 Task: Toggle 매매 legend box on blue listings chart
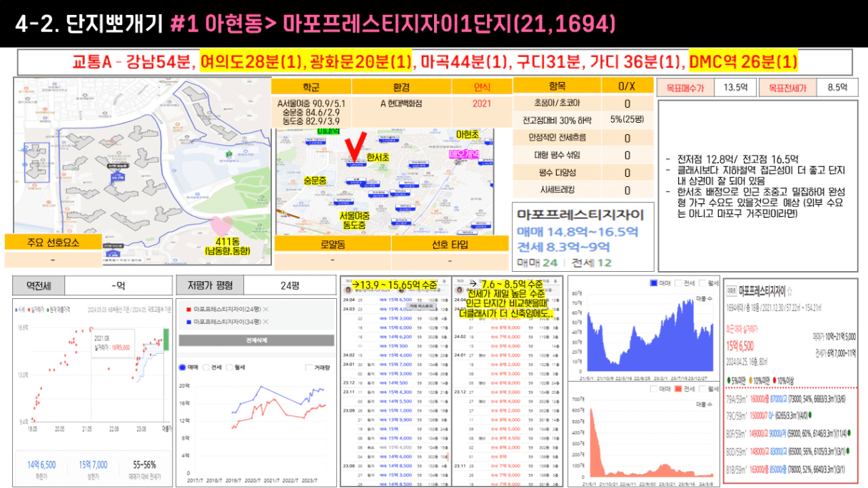click(652, 283)
